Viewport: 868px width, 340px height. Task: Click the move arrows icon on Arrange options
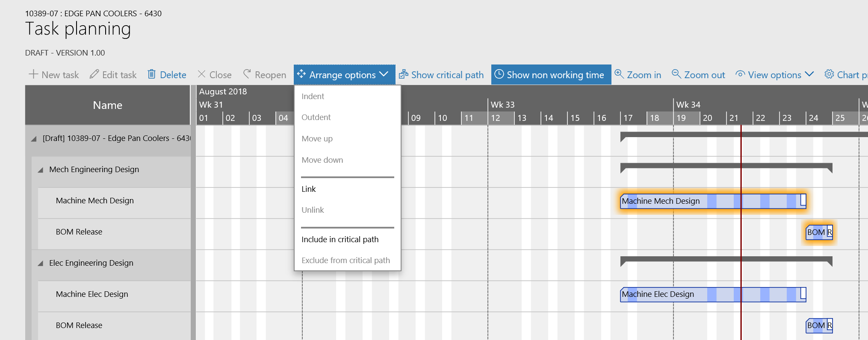coord(301,74)
